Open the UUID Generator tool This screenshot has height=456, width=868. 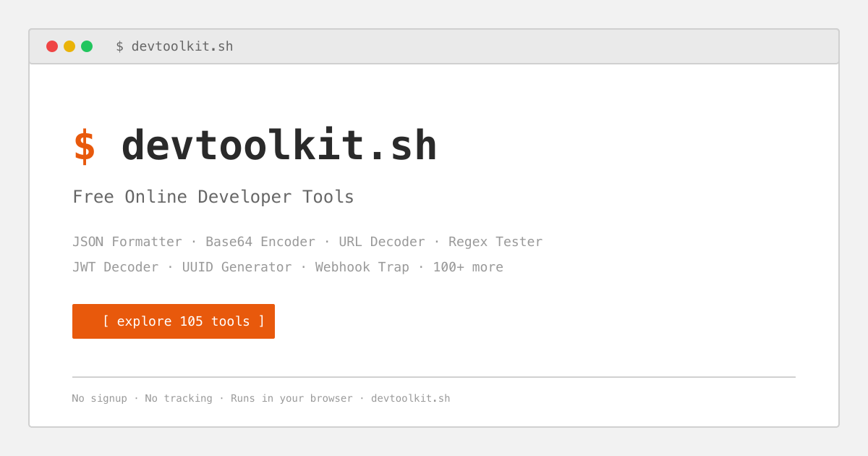point(236,267)
